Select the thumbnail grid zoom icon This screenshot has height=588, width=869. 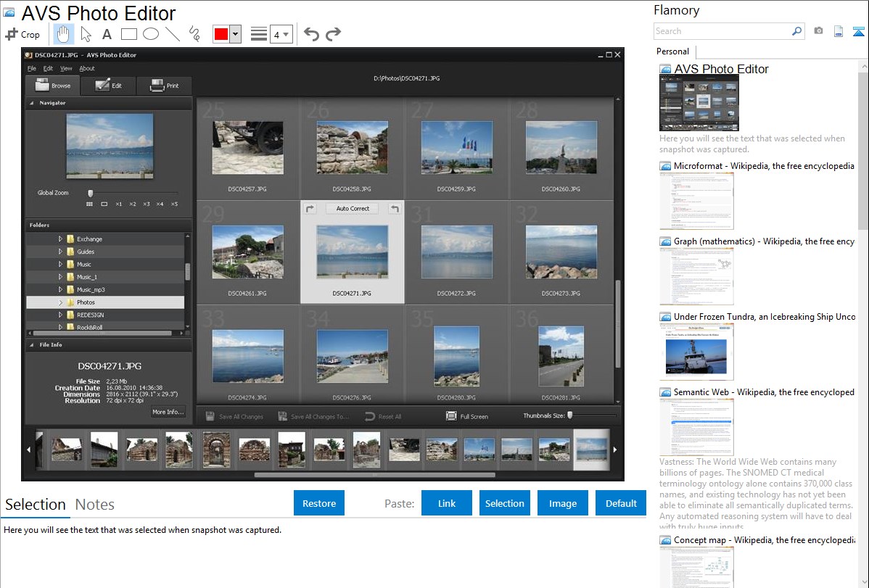[x=90, y=204]
